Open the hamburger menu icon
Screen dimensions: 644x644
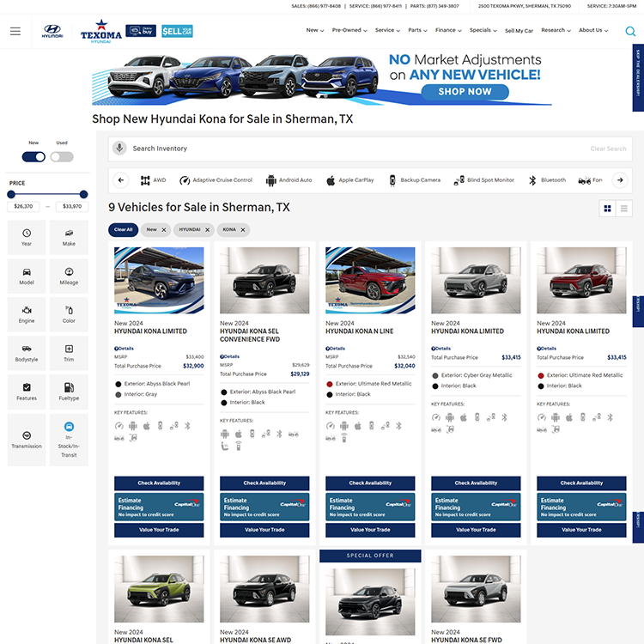pyautogui.click(x=15, y=31)
